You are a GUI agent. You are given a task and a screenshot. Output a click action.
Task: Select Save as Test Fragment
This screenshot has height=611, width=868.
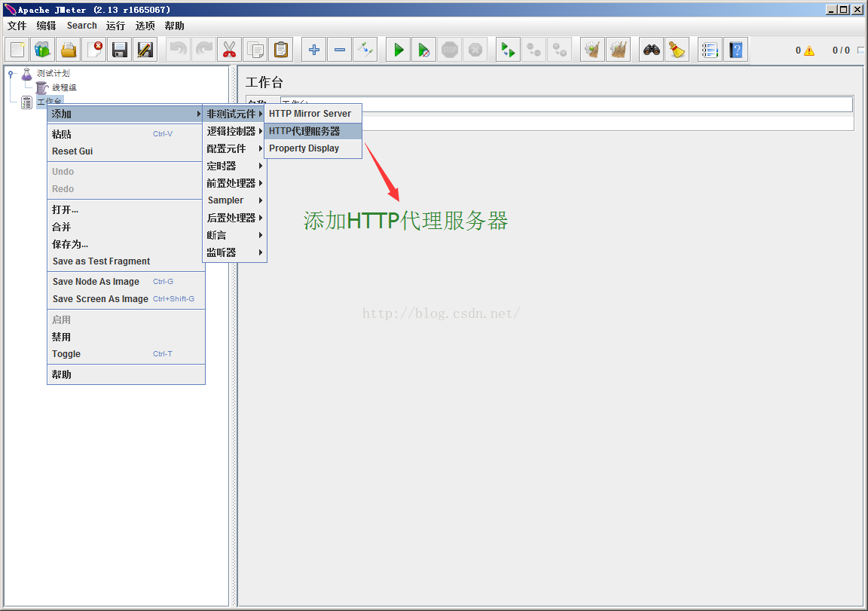tap(126, 261)
